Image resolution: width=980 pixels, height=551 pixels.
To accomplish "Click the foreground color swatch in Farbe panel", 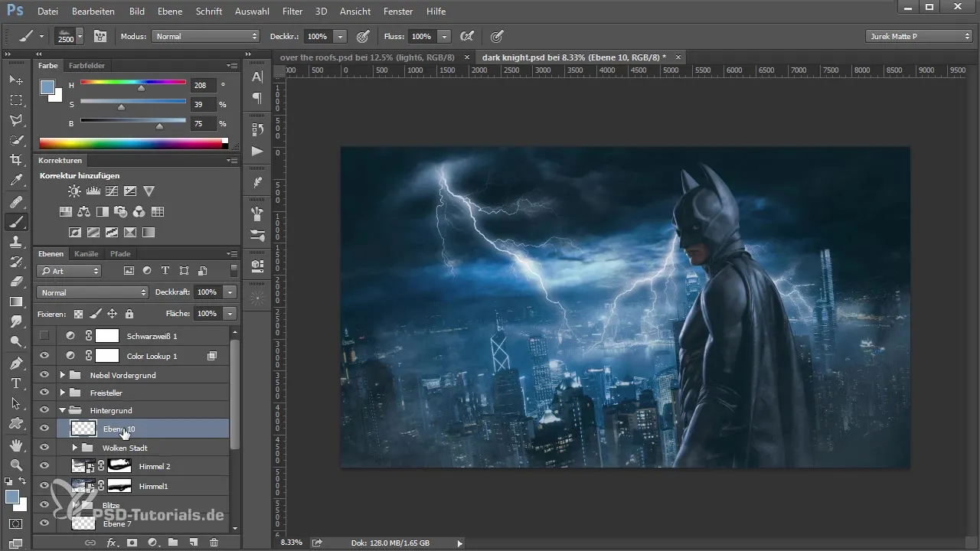I will tap(47, 87).
